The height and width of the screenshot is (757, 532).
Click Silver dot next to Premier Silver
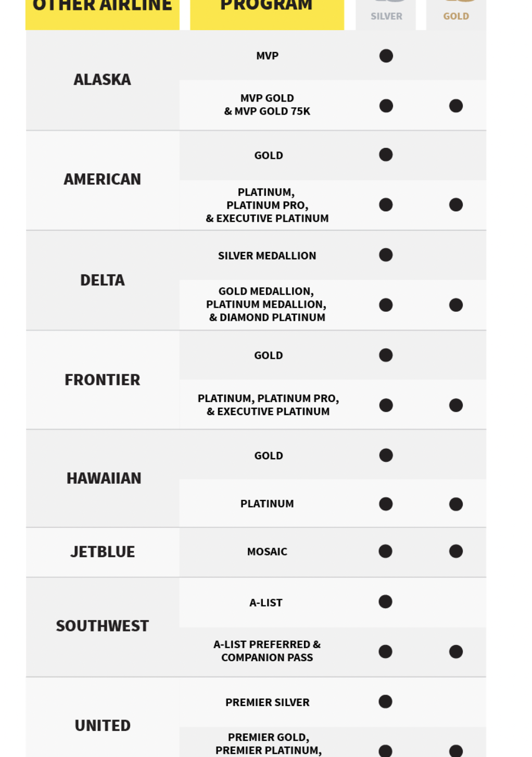(385, 702)
